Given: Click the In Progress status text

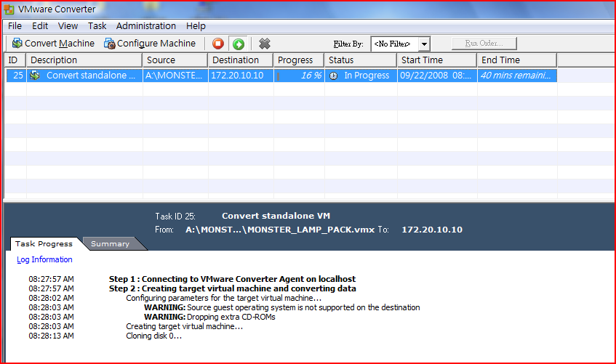Looking at the screenshot, I should [367, 76].
